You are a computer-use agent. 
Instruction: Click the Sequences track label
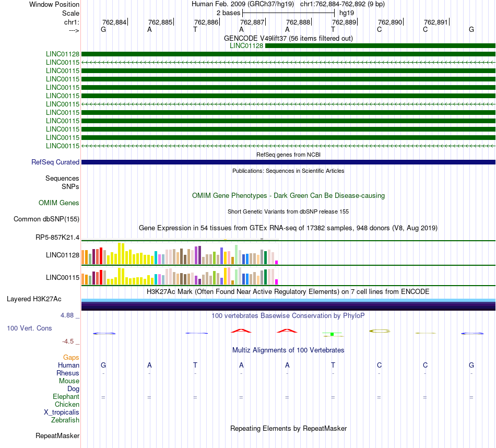62,179
